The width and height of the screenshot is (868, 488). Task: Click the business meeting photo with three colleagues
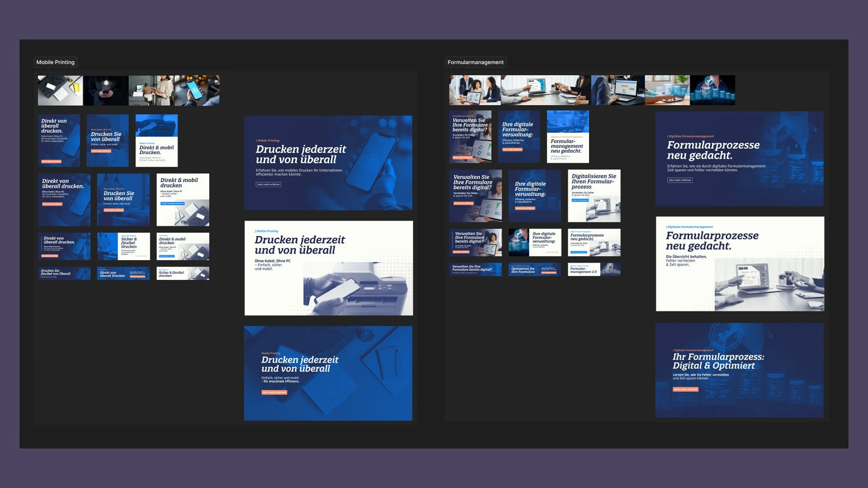(x=475, y=90)
